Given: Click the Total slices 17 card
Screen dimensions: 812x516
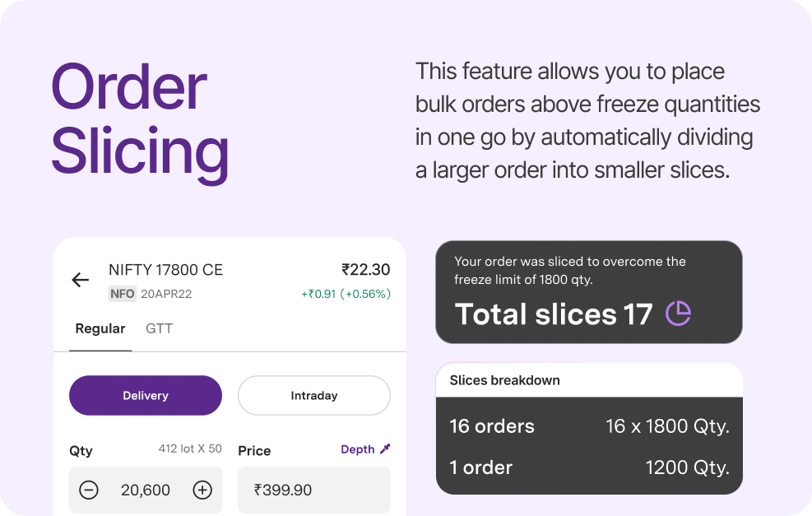Looking at the screenshot, I should click(x=589, y=292).
